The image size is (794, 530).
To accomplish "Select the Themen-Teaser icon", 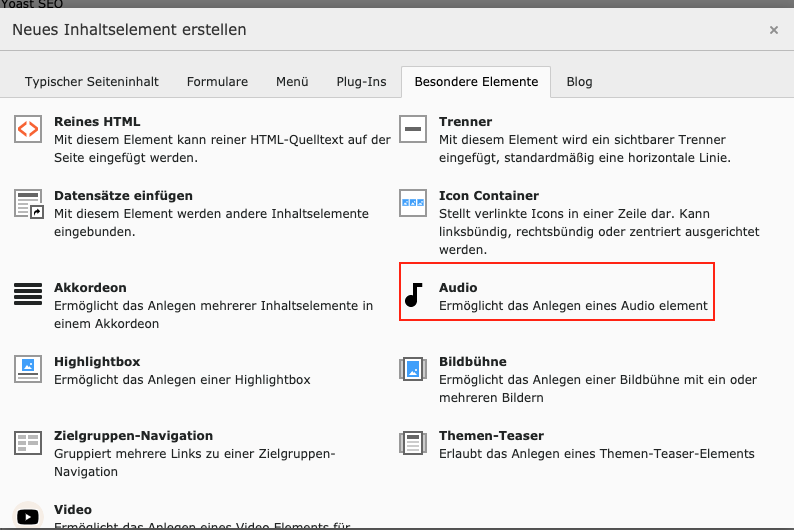I will tap(413, 442).
